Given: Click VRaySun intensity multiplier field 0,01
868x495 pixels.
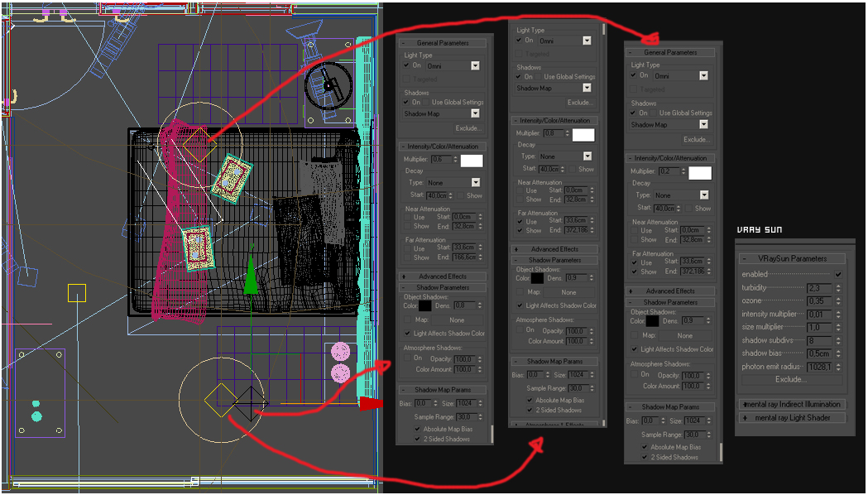Looking at the screenshot, I should click(819, 315).
